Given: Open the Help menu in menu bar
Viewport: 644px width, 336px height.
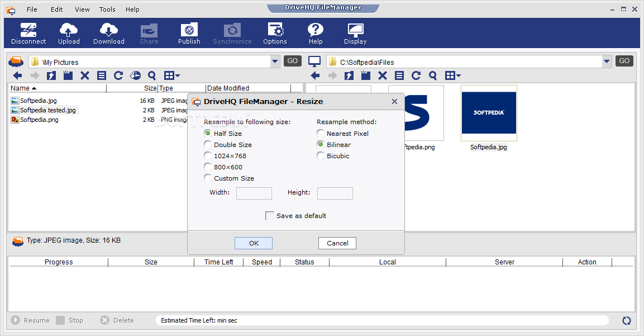Looking at the screenshot, I should coord(132,10).
